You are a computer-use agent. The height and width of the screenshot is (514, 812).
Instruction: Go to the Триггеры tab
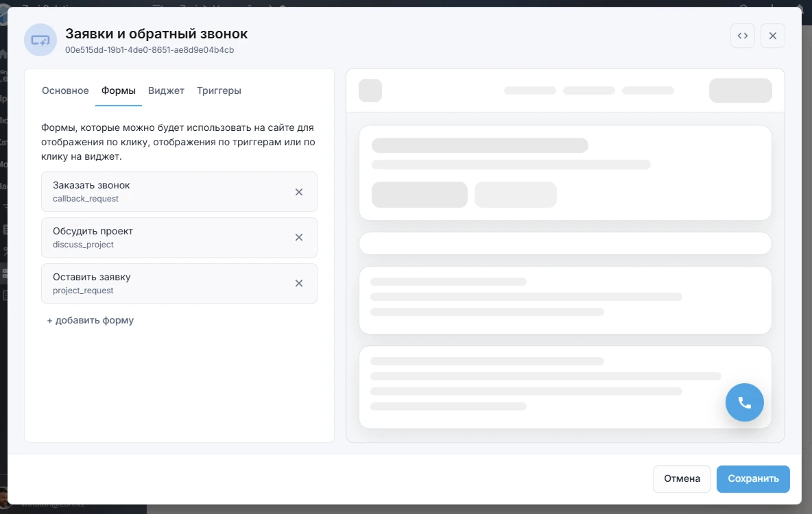[219, 90]
